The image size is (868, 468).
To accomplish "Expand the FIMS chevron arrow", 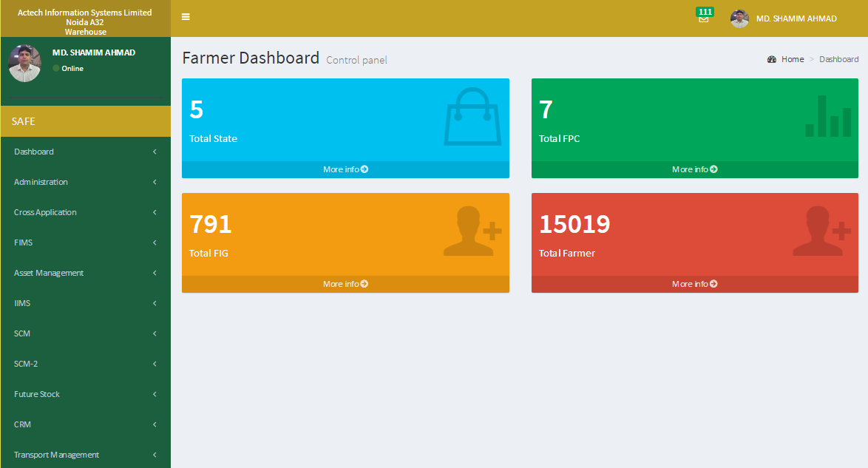I will click(x=155, y=243).
